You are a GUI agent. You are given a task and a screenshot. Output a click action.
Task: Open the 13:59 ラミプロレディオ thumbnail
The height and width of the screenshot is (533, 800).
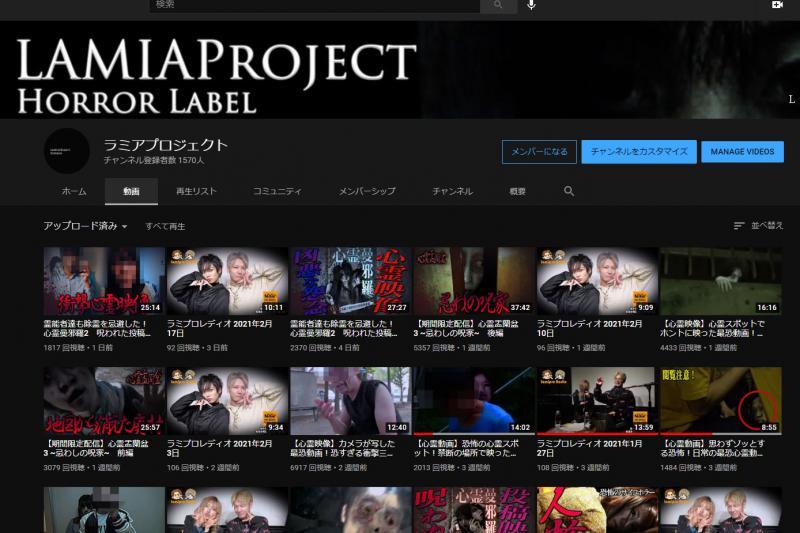coord(597,401)
